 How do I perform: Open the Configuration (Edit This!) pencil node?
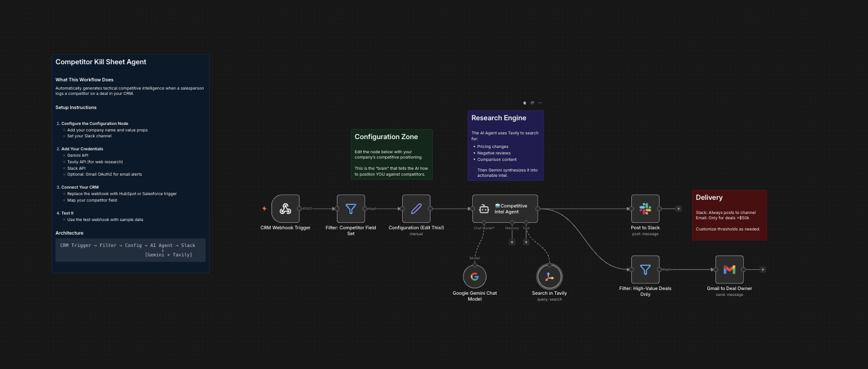click(416, 209)
